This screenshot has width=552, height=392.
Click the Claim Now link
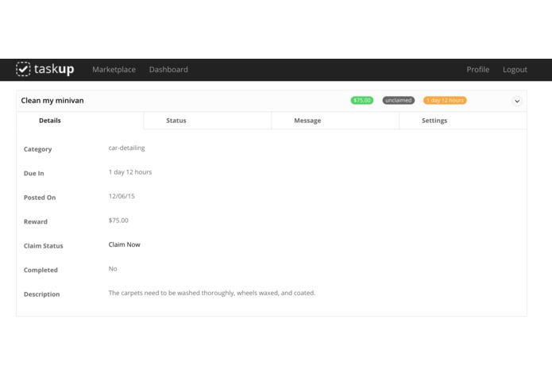point(124,244)
